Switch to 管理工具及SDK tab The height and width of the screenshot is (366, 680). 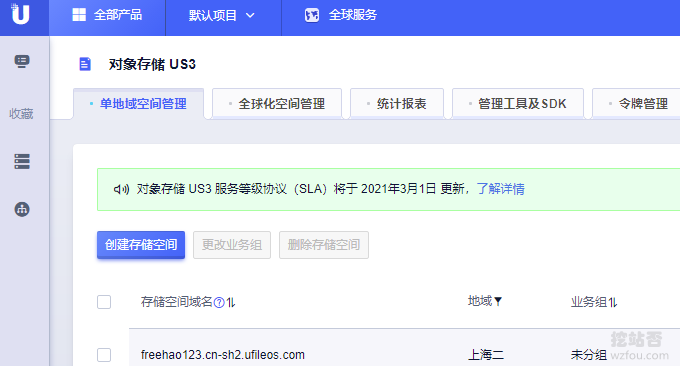pos(518,104)
